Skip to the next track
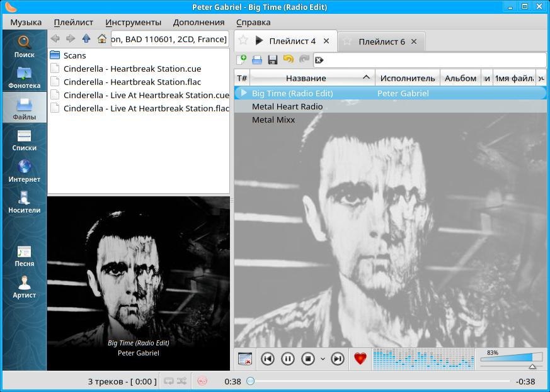550x392 pixels. (x=338, y=359)
